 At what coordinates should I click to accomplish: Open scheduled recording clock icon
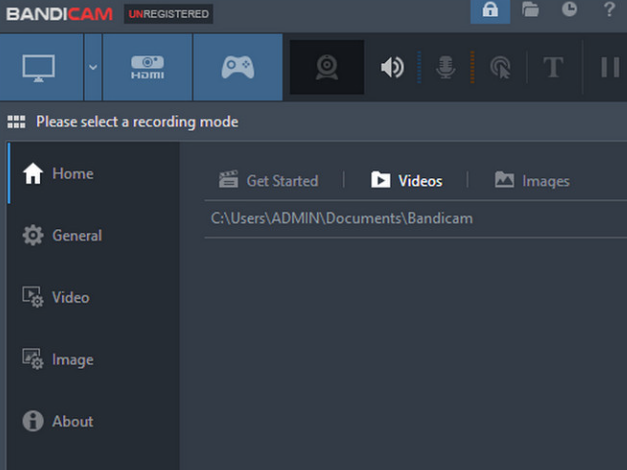pos(569,9)
